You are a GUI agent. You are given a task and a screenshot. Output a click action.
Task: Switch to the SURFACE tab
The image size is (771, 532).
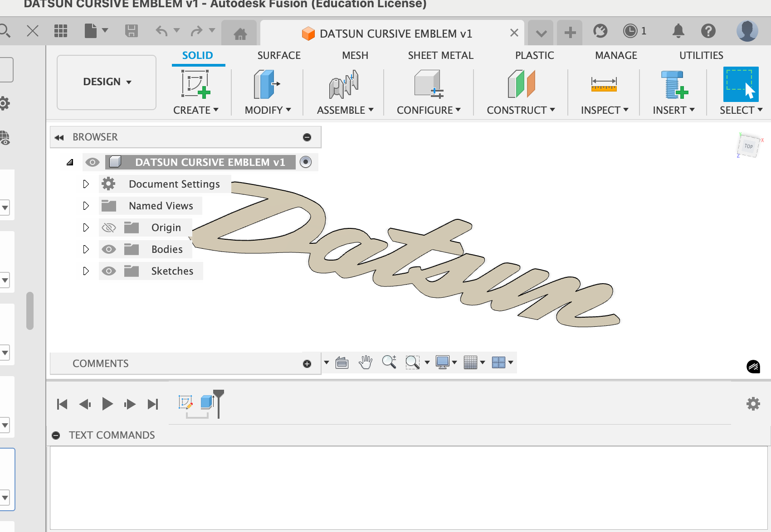pos(279,55)
